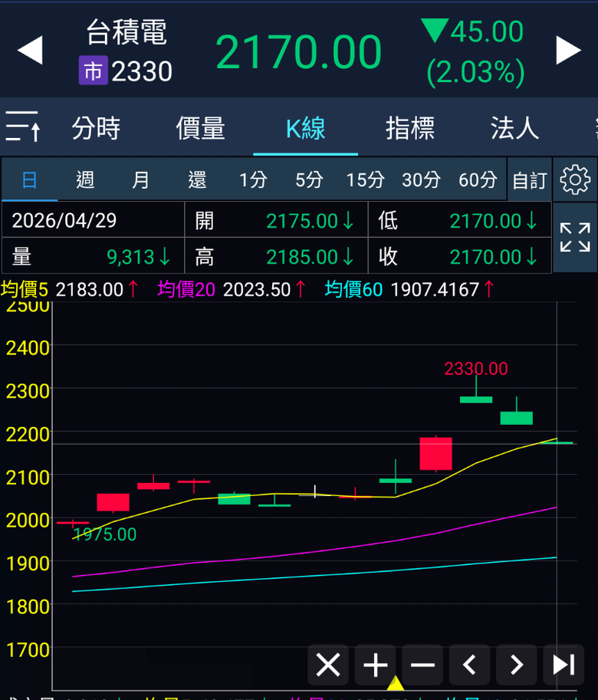
Task: Tap percent change (2.03%)
Action: [475, 72]
